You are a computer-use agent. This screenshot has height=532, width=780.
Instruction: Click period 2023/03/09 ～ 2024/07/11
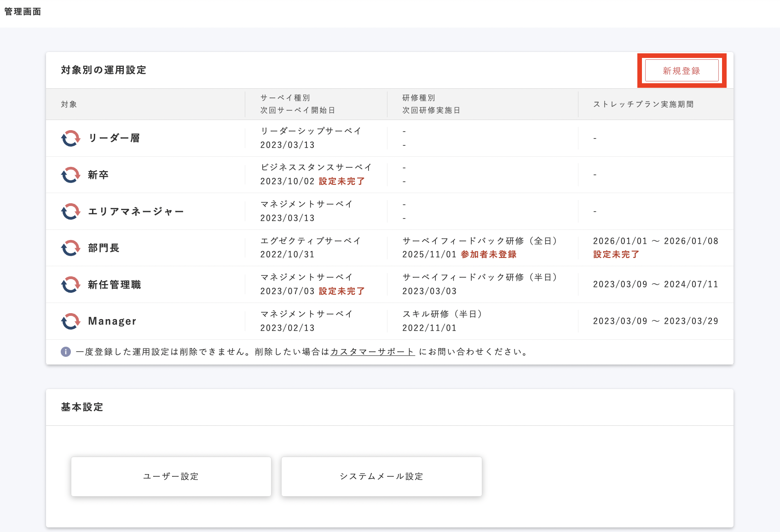pos(656,284)
